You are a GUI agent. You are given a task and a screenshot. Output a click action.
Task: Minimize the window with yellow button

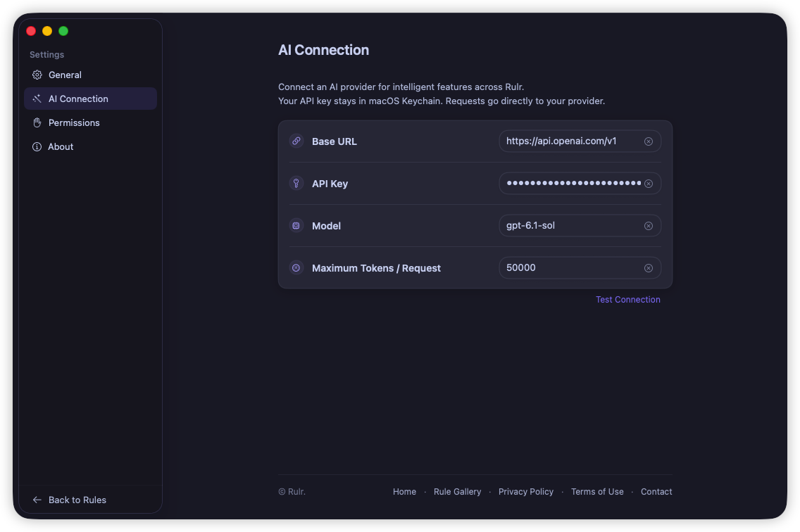[47, 31]
